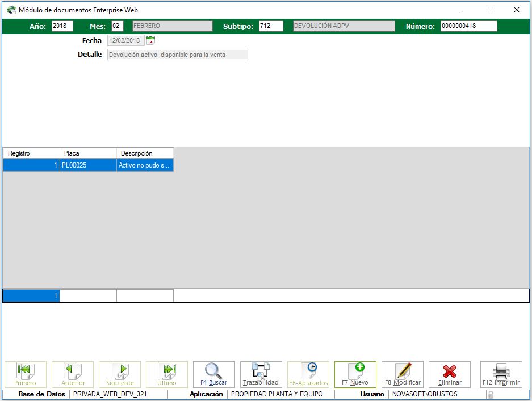The image size is (532, 401).
Task: Go to the Primero record
Action: click(26, 374)
